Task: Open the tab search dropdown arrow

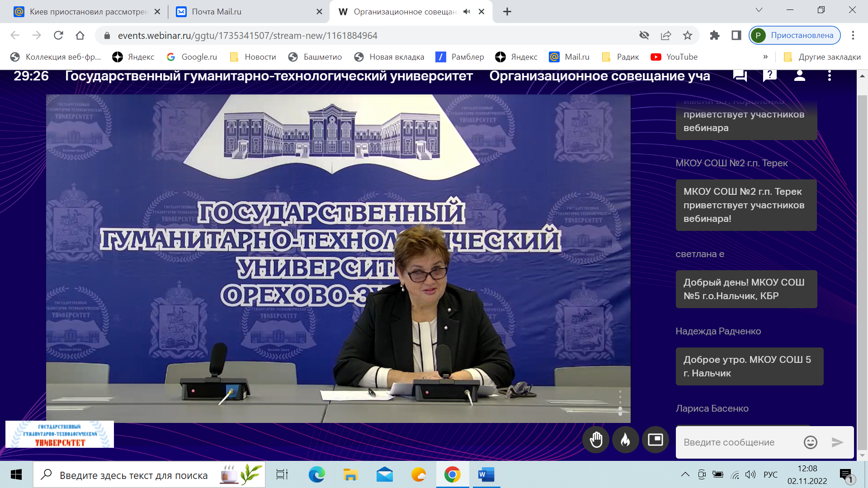Action: tap(759, 10)
